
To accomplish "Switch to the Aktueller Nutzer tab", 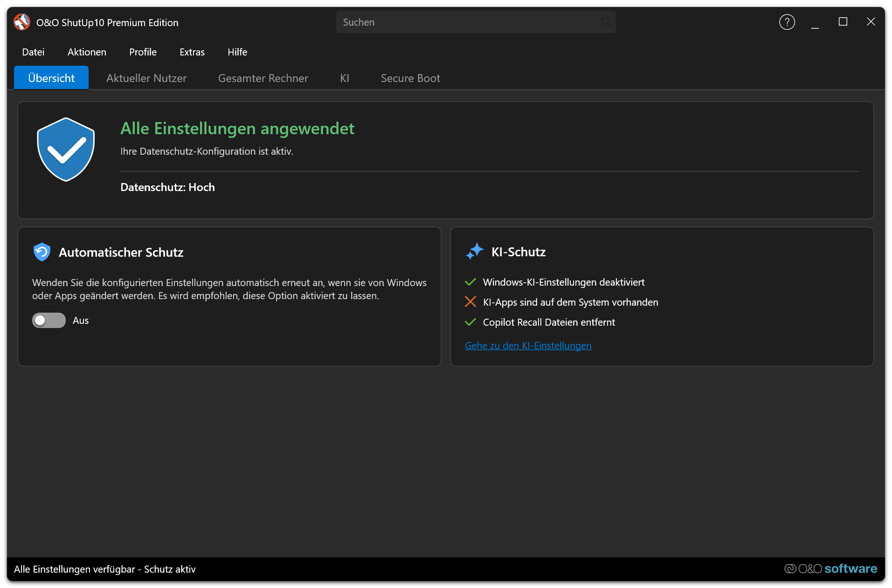I will coord(146,78).
